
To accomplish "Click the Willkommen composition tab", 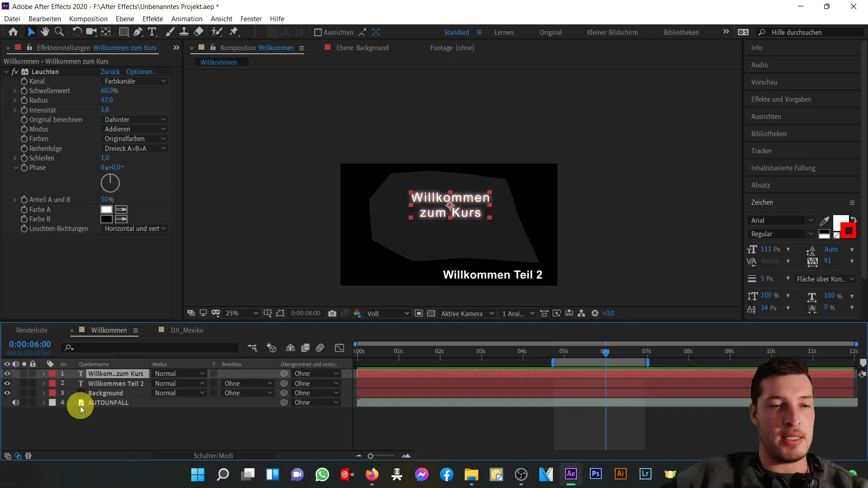I will [x=109, y=329].
